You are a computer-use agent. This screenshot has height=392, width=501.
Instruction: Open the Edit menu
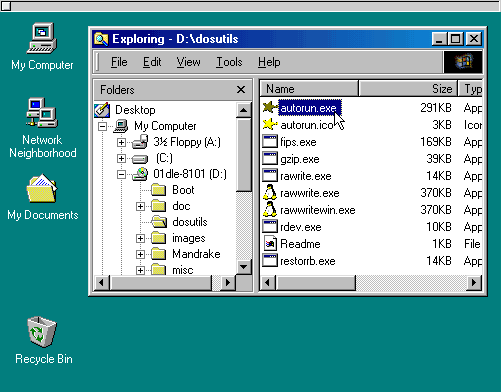click(152, 62)
